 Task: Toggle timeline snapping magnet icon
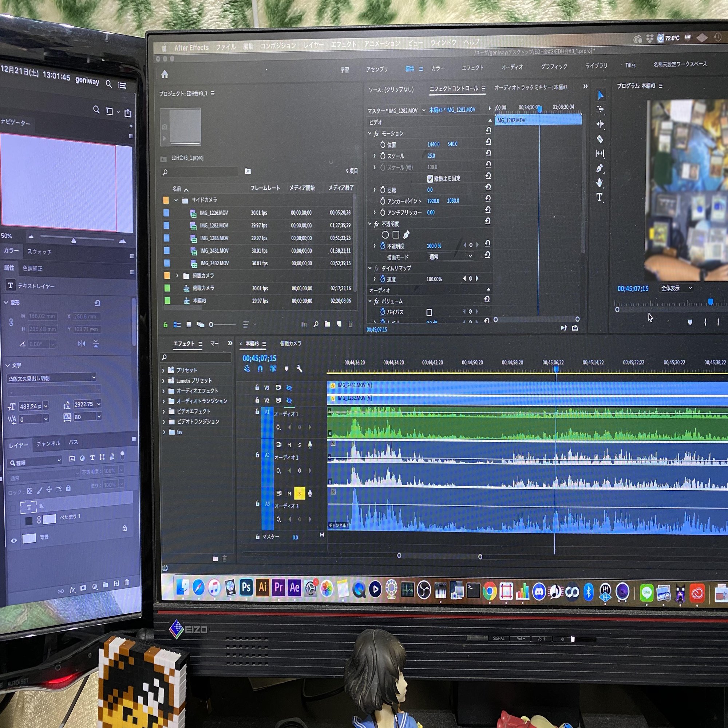(x=260, y=369)
